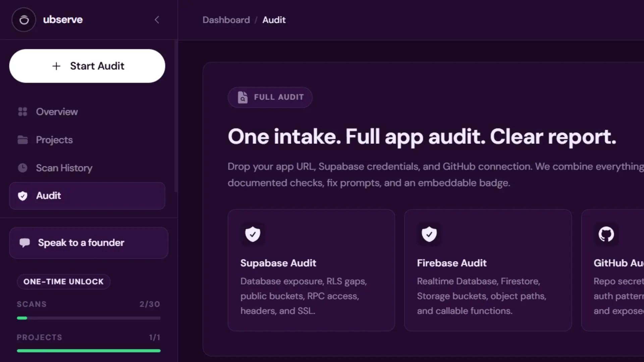This screenshot has height=362, width=644.
Task: Click the sidebar vertical scrollbar
Action: pyautogui.click(x=175, y=116)
